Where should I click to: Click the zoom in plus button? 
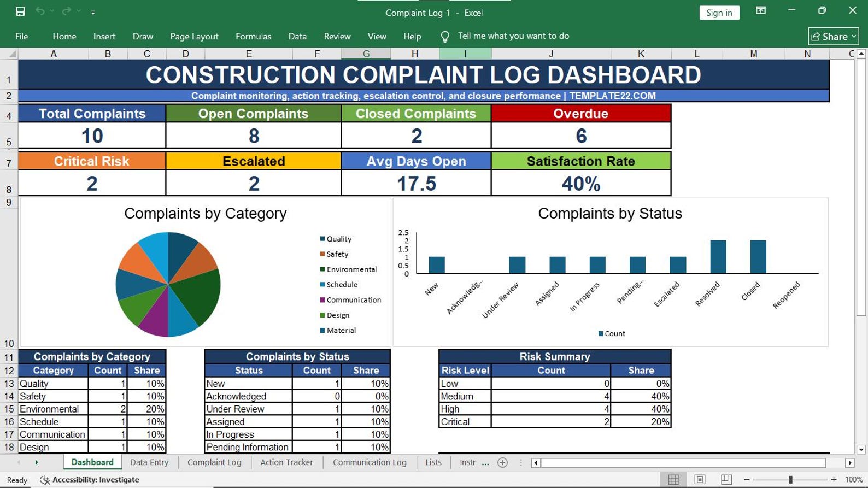coord(834,480)
